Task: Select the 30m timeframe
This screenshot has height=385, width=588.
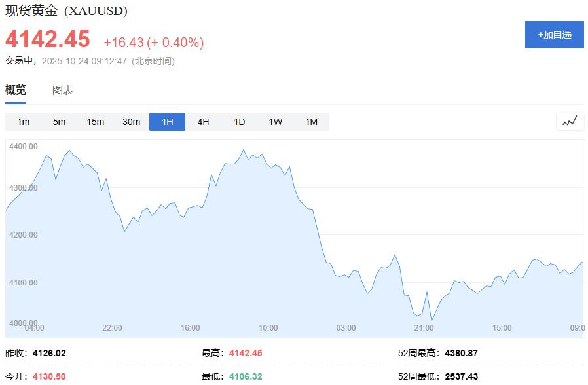Action: point(132,121)
